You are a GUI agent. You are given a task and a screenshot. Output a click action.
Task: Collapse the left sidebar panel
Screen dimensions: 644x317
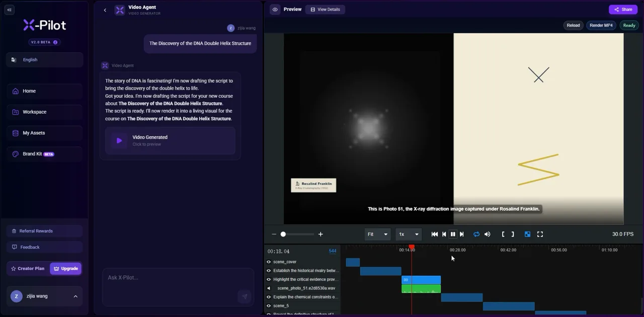tap(9, 10)
